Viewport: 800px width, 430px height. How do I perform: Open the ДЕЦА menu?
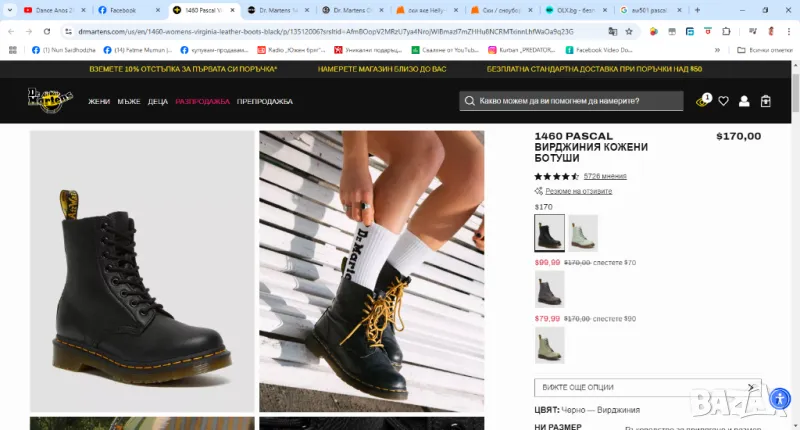158,102
